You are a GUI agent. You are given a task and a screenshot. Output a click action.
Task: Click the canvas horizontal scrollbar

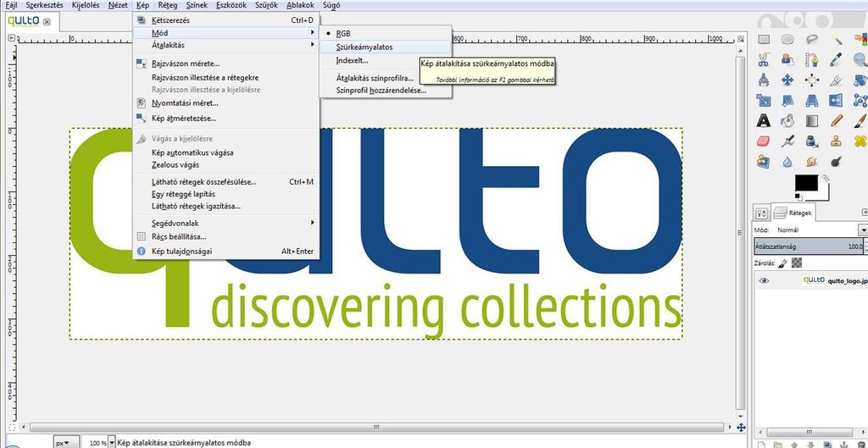pyautogui.click(x=376, y=427)
